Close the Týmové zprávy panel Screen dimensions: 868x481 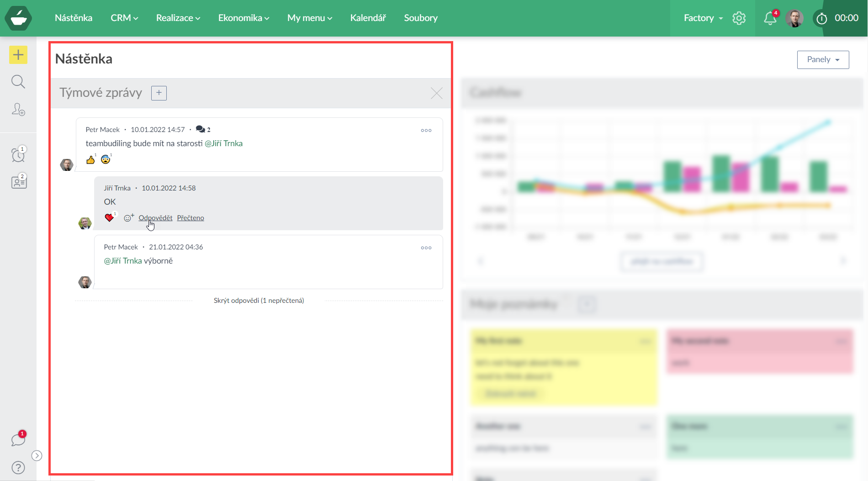click(x=436, y=93)
